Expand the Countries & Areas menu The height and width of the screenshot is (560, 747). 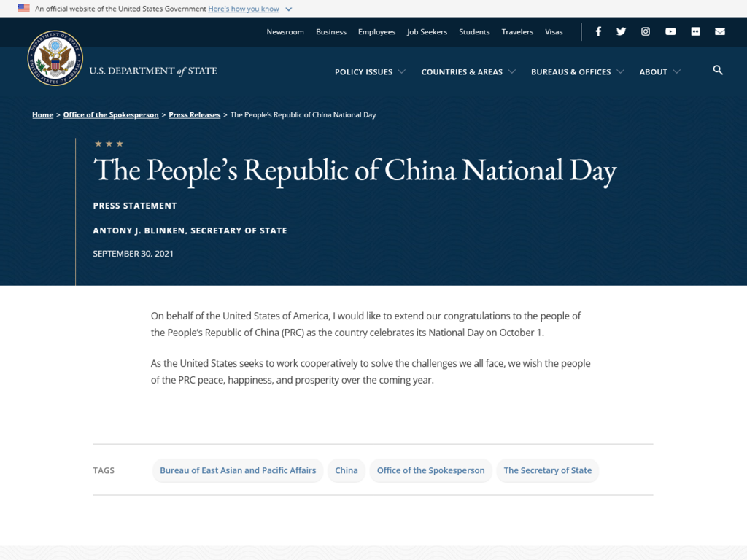coord(468,72)
